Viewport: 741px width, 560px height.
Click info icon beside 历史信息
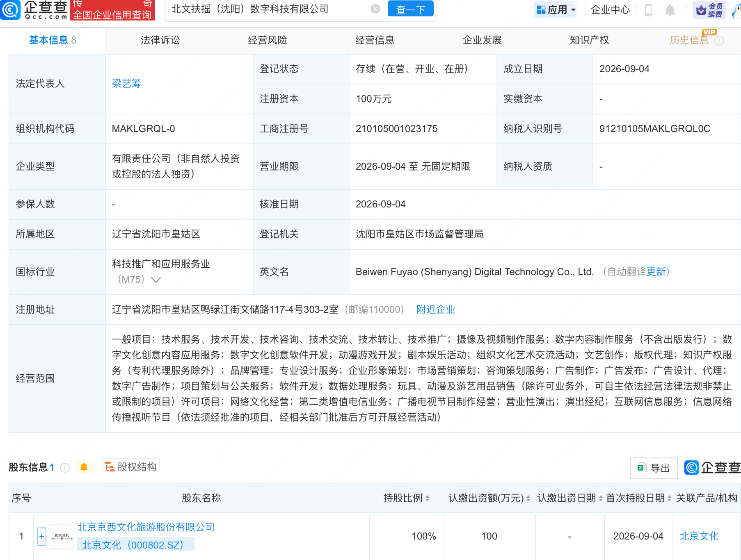(x=719, y=41)
